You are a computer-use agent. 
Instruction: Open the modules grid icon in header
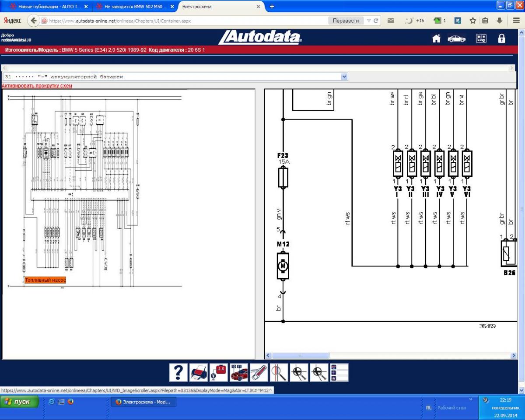(x=481, y=38)
